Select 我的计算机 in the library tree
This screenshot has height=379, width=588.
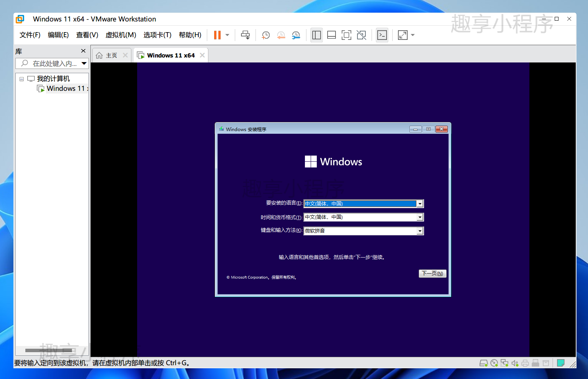click(53, 79)
